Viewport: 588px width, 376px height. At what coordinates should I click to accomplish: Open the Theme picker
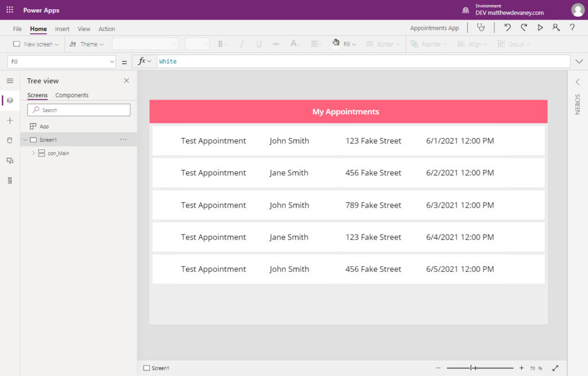point(87,44)
